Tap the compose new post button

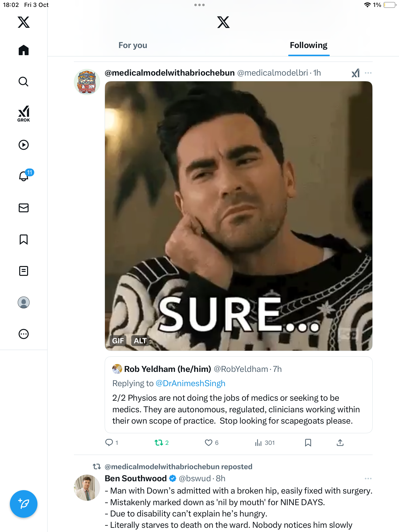(x=24, y=504)
